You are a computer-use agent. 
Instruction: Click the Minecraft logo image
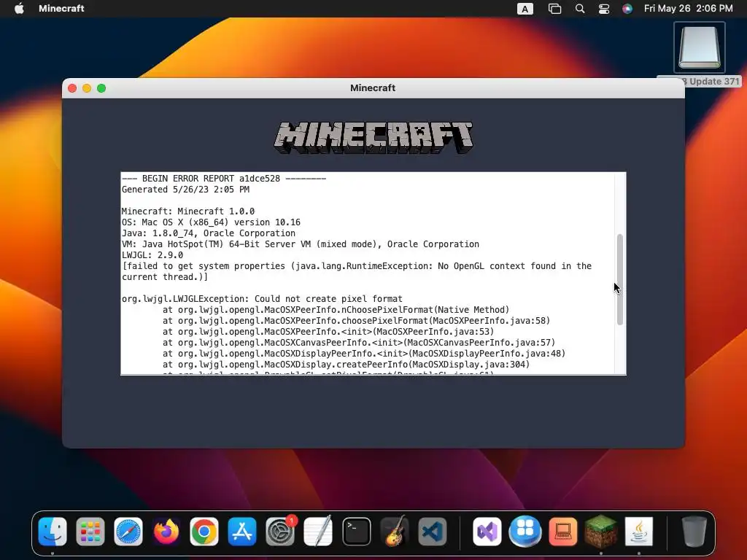pos(373,138)
